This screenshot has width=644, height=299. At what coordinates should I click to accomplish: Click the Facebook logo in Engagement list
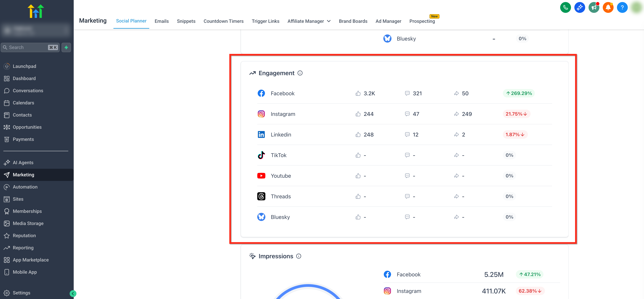261,93
